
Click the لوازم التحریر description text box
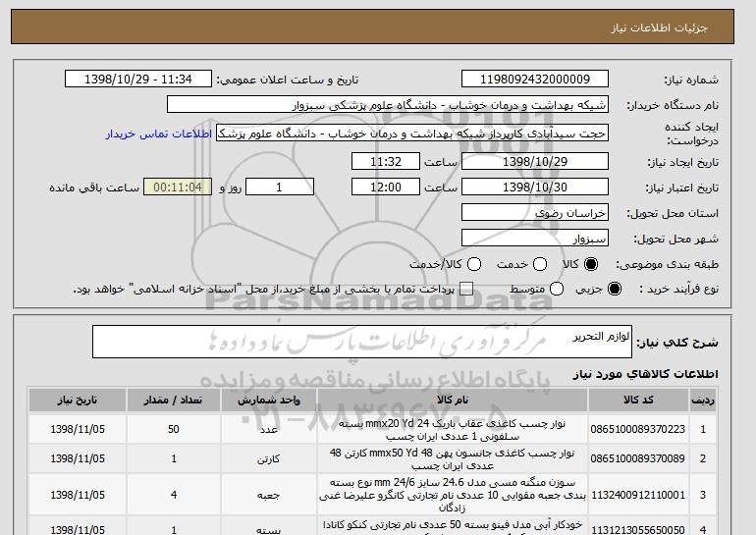[362, 342]
